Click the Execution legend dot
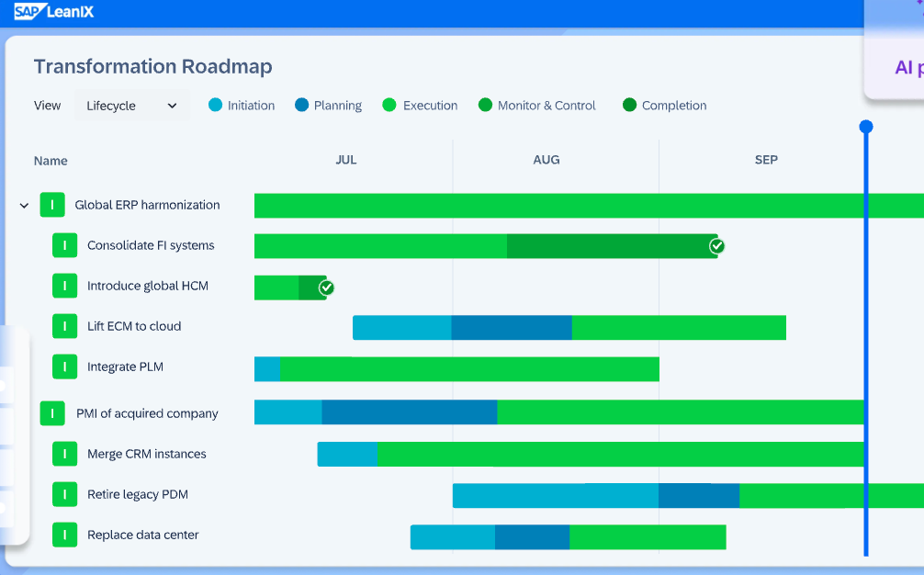Image resolution: width=924 pixels, height=575 pixels. [389, 105]
